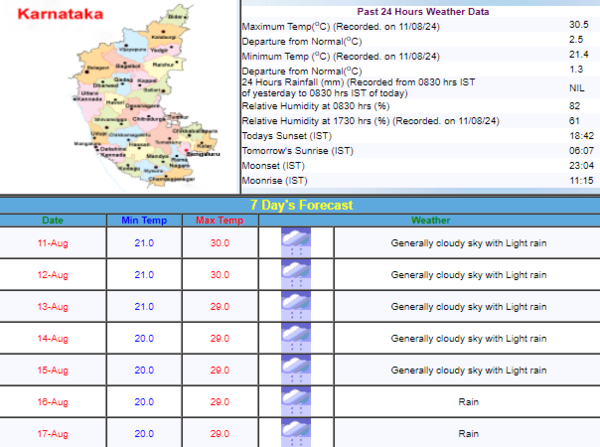Image resolution: width=600 pixels, height=447 pixels.
Task: Select Bidar district on the Karnataka map
Action: tap(178, 18)
